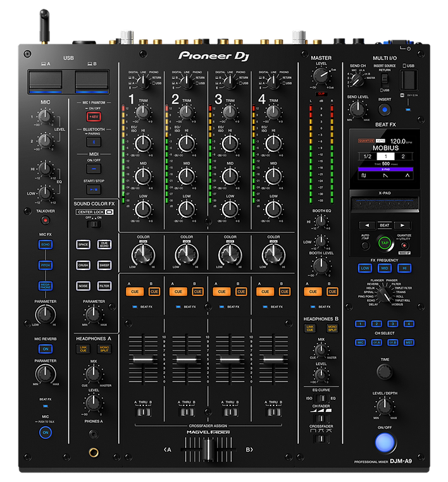Tap the beat right arrow button

click(402, 225)
